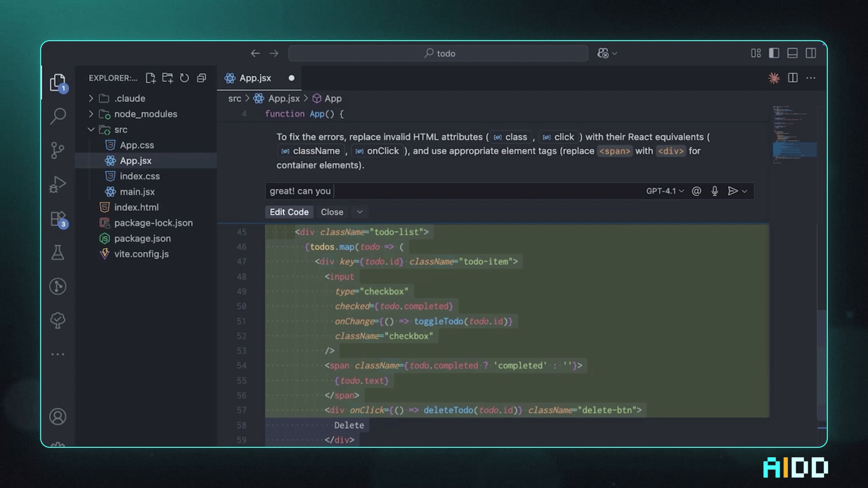Go forward with the right arrow

click(x=274, y=53)
